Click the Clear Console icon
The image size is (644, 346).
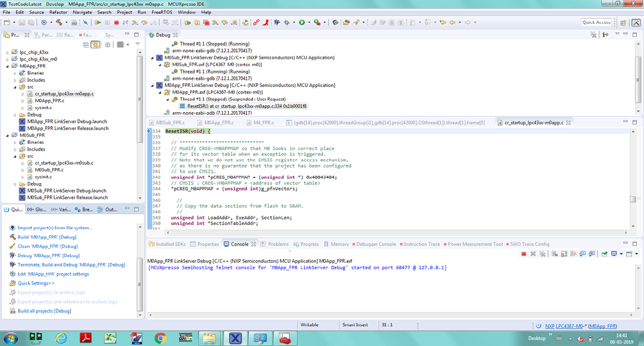pos(554,254)
